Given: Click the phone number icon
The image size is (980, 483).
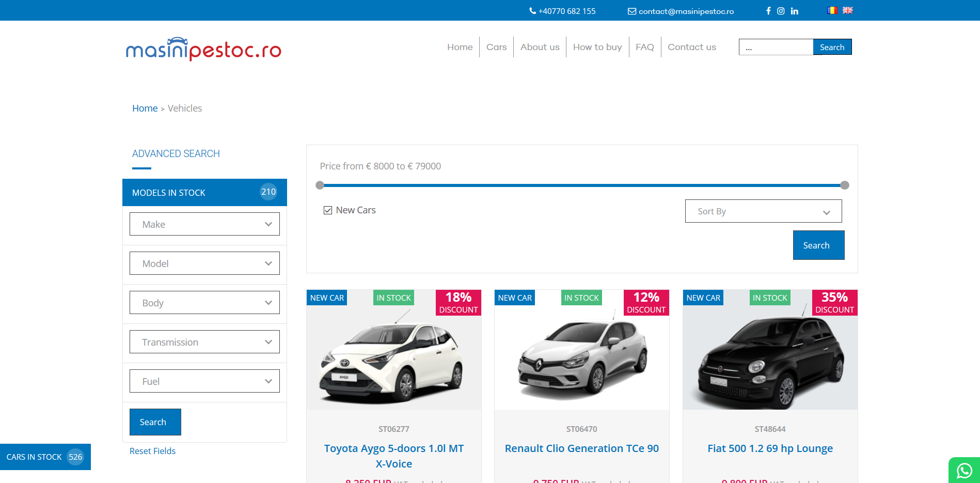Looking at the screenshot, I should (x=532, y=11).
